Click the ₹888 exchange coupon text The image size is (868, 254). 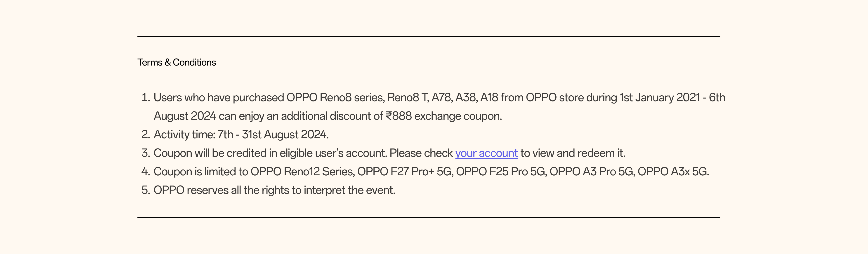[443, 116]
